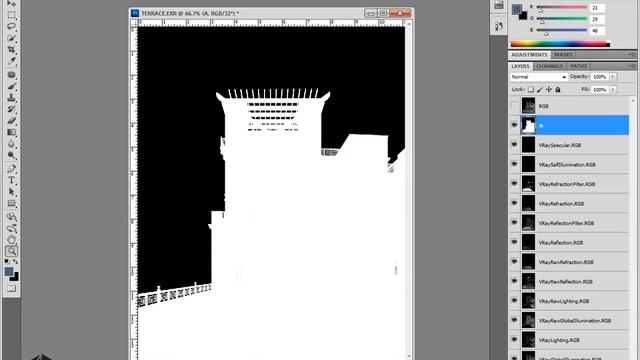This screenshot has width=640, height=360.
Task: Enable lock image pixels brush icon
Action: 540,89
